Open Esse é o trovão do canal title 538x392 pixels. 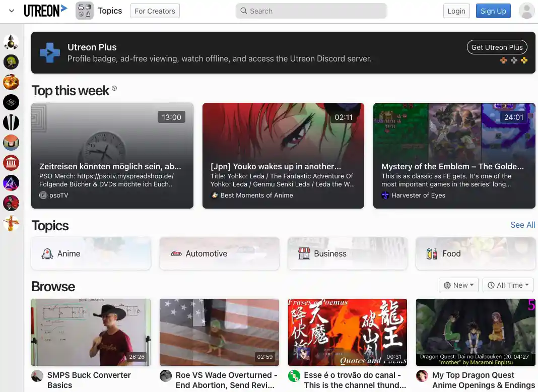point(355,380)
